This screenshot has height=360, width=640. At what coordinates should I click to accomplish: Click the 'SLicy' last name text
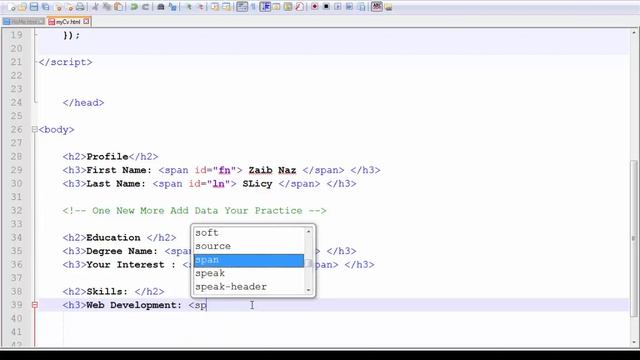coord(257,184)
